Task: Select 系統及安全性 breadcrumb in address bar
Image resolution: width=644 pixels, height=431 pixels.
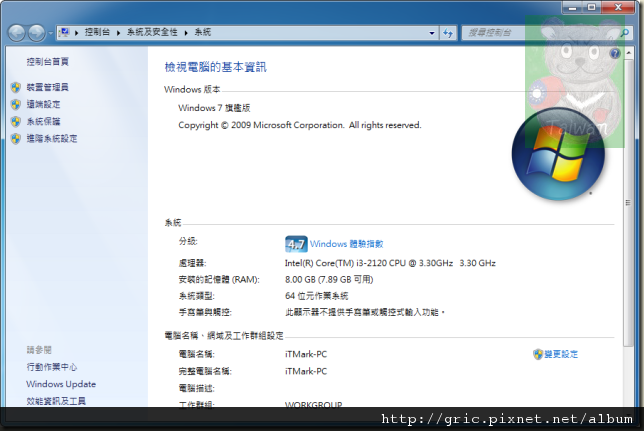Action: (152, 32)
